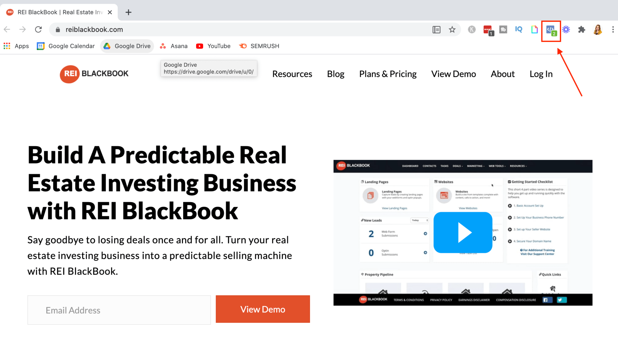This screenshot has height=364, width=618.
Task: Click the About navigation tab
Action: click(503, 73)
